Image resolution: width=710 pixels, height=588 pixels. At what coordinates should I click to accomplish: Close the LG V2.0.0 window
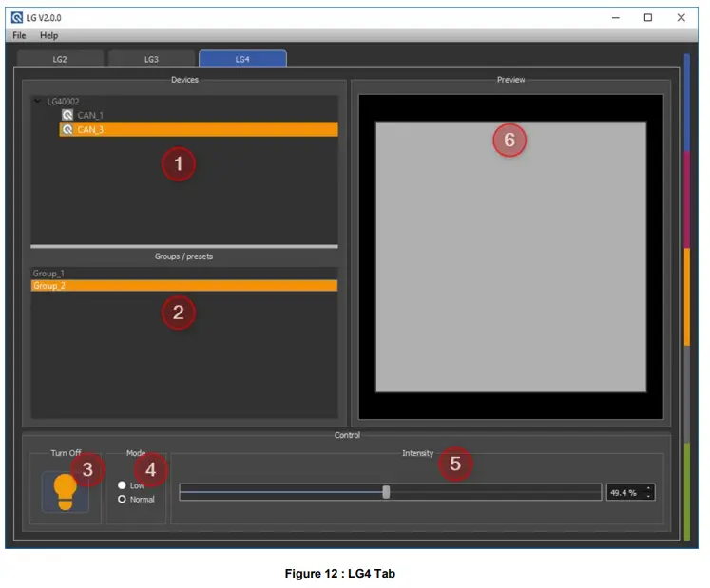681,18
